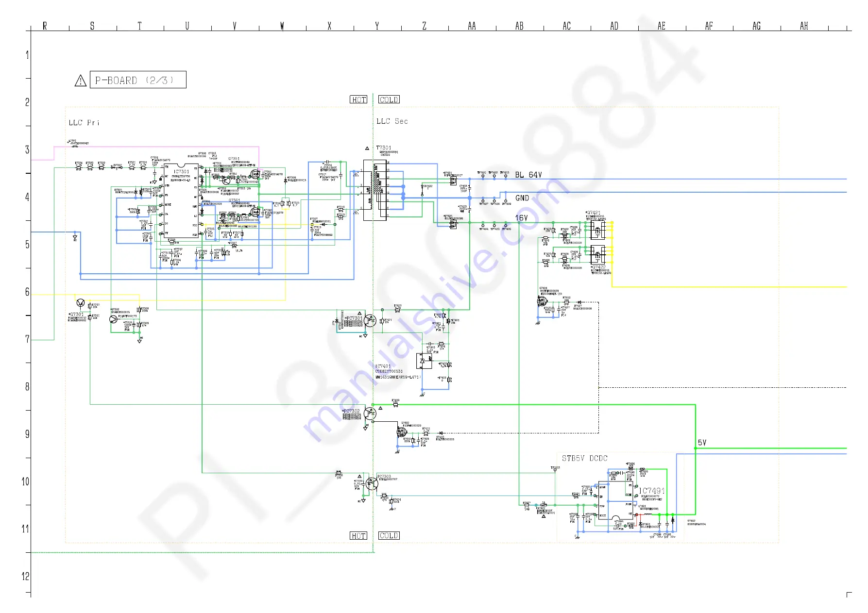Viewport: 868px width, 613px height.
Task: Click column header AF
Action: (x=709, y=26)
